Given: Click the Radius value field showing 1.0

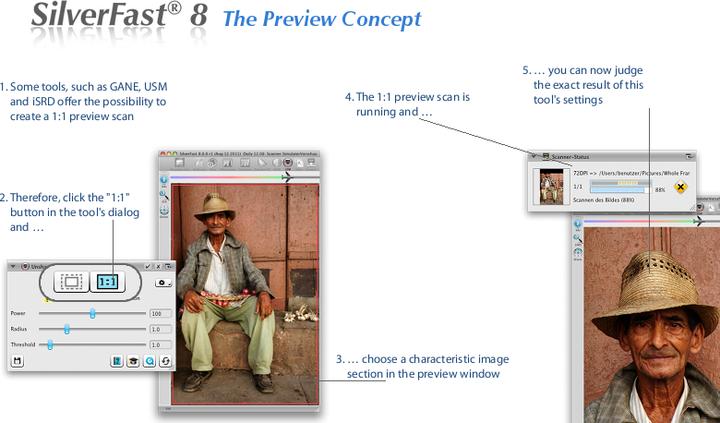Looking at the screenshot, I should click(160, 329).
